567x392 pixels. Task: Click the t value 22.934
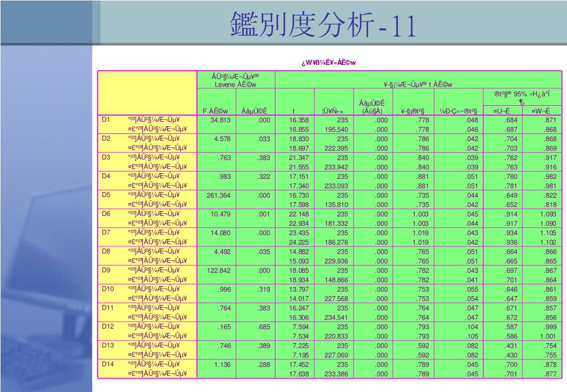(x=299, y=223)
